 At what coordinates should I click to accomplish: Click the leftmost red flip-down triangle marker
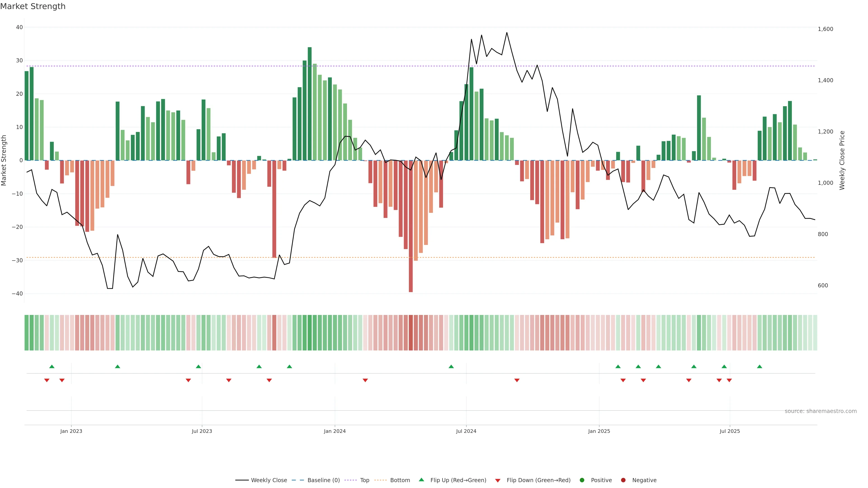(x=47, y=380)
